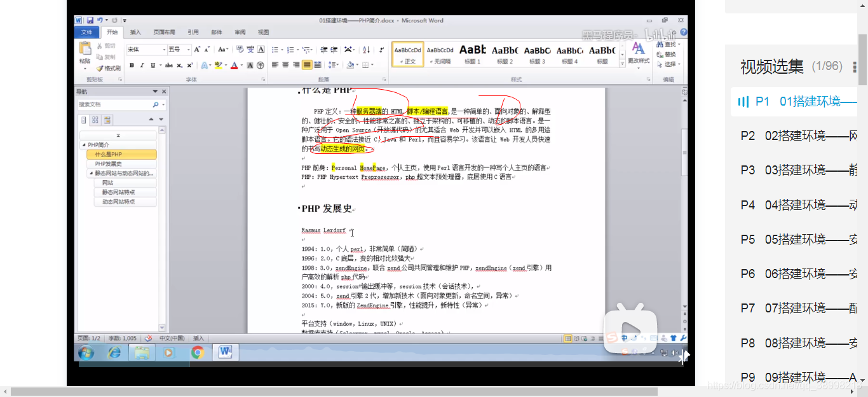This screenshot has width=868, height=397.
Task: Click the subscript x₂ icon
Action: point(179,65)
